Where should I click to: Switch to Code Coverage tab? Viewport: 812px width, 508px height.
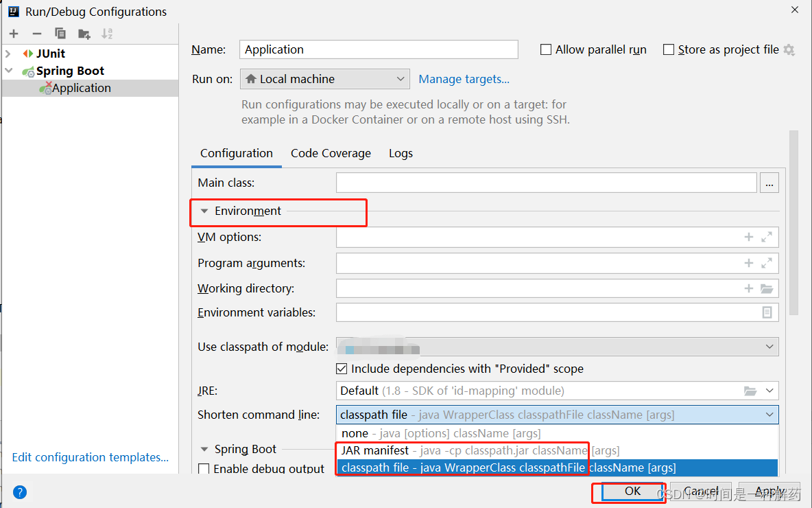click(331, 154)
